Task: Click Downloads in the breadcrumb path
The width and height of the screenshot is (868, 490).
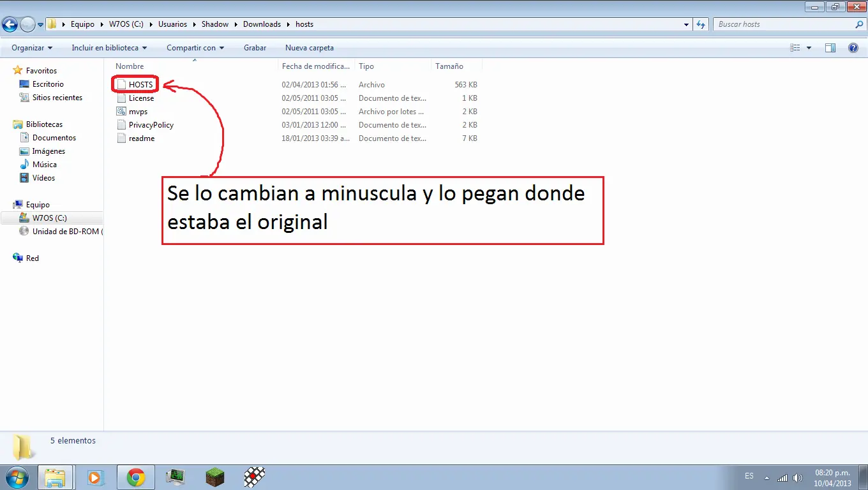Action: pyautogui.click(x=262, y=24)
